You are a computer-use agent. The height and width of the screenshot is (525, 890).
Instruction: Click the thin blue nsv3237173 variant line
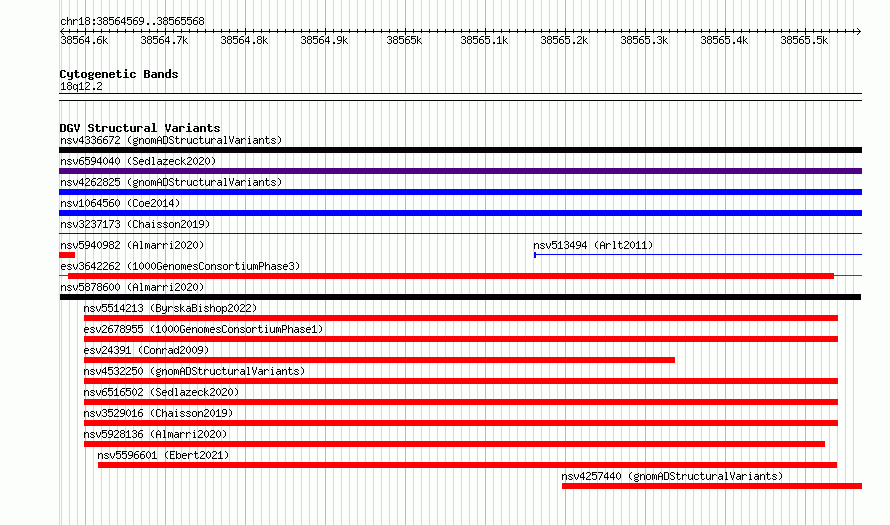tap(460, 233)
